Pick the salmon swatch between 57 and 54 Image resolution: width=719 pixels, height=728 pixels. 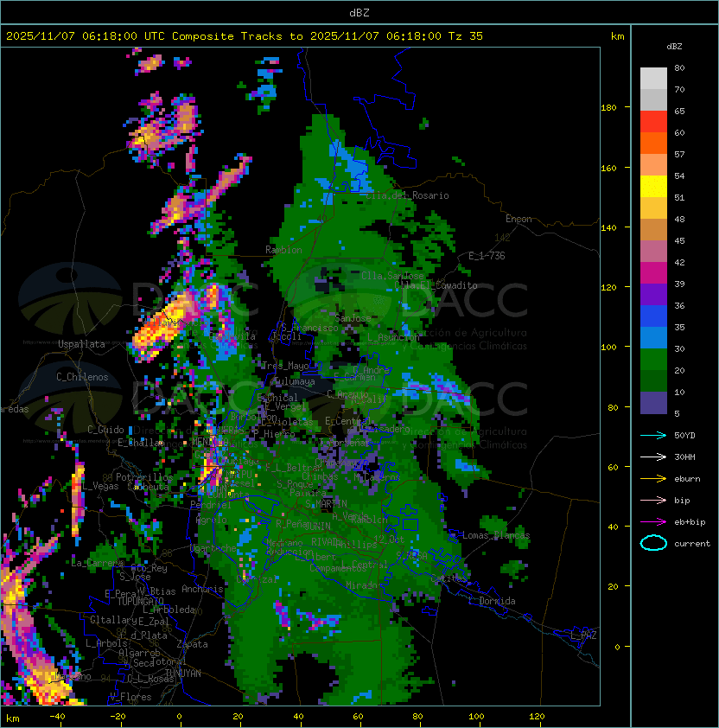pos(653,165)
